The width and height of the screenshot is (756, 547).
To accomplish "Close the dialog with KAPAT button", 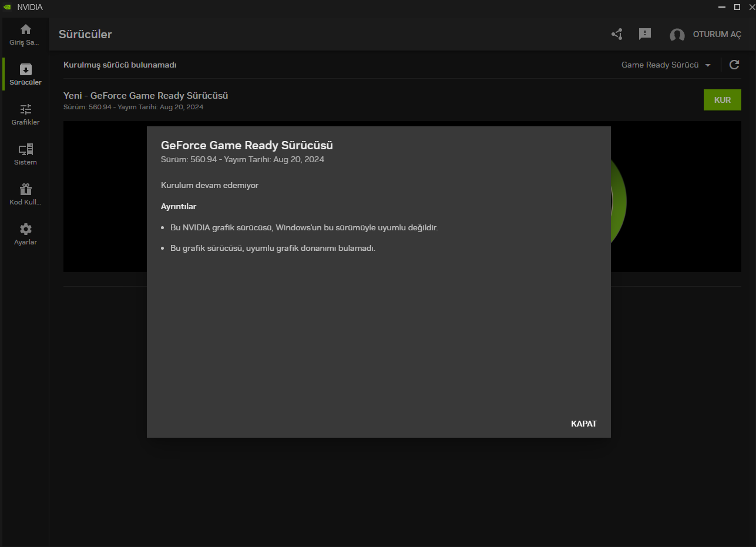I will pos(584,424).
